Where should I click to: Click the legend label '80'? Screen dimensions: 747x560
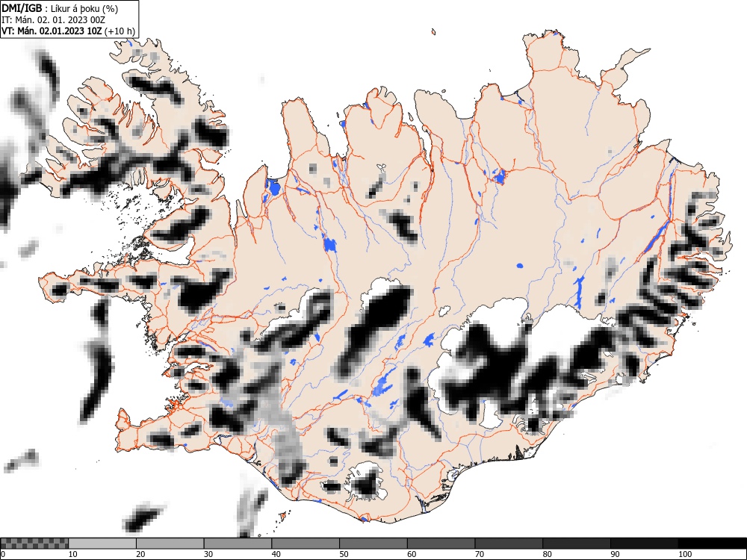(547, 554)
